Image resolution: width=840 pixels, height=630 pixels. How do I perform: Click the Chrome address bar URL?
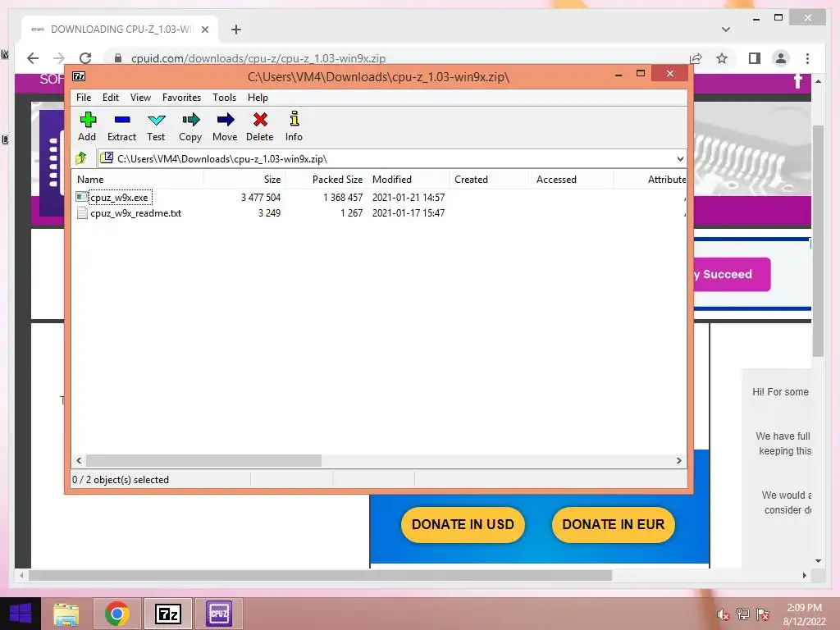click(258, 58)
